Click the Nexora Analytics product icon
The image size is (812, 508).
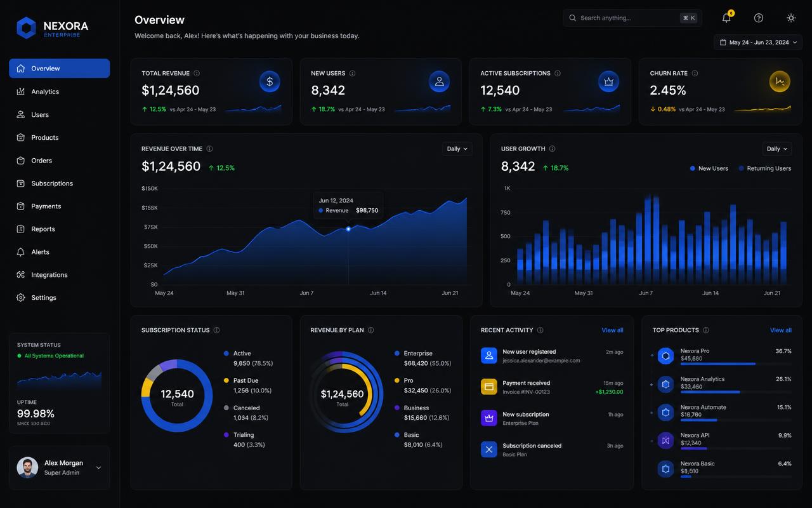[665, 384]
